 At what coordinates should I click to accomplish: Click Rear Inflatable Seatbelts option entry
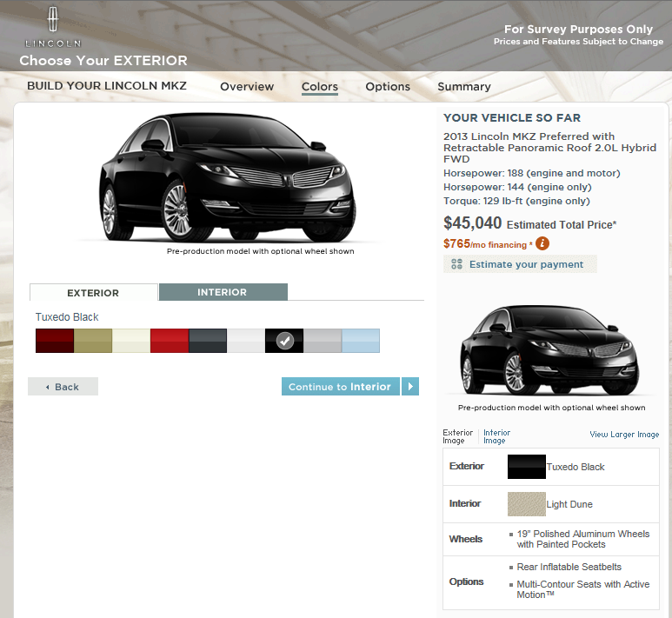569,567
